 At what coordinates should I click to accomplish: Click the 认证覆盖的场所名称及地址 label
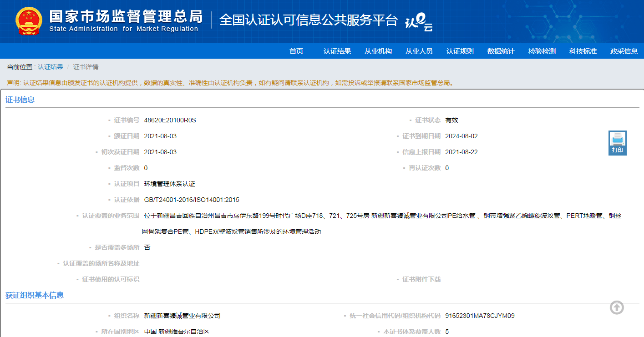[x=101, y=263]
